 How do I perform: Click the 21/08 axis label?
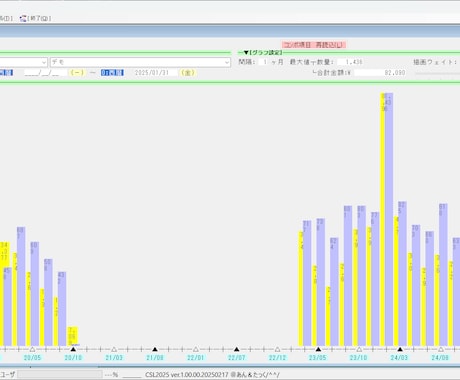(155, 358)
